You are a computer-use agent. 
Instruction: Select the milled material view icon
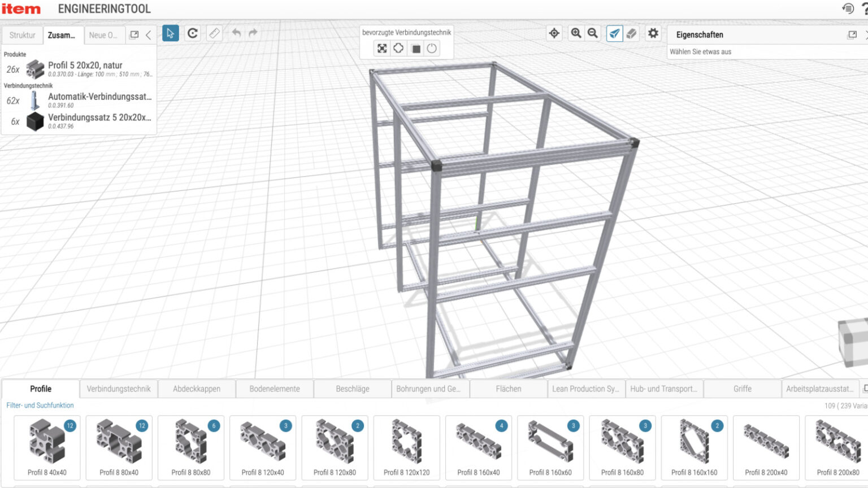pyautogui.click(x=631, y=33)
